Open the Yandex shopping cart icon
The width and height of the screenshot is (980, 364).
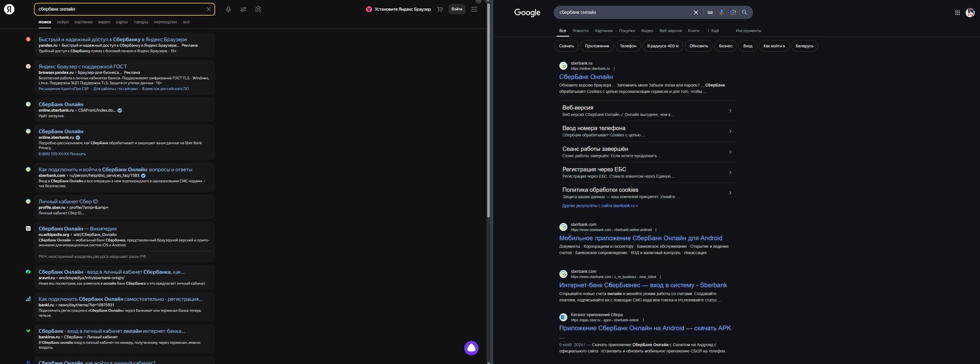pyautogui.click(x=440, y=9)
